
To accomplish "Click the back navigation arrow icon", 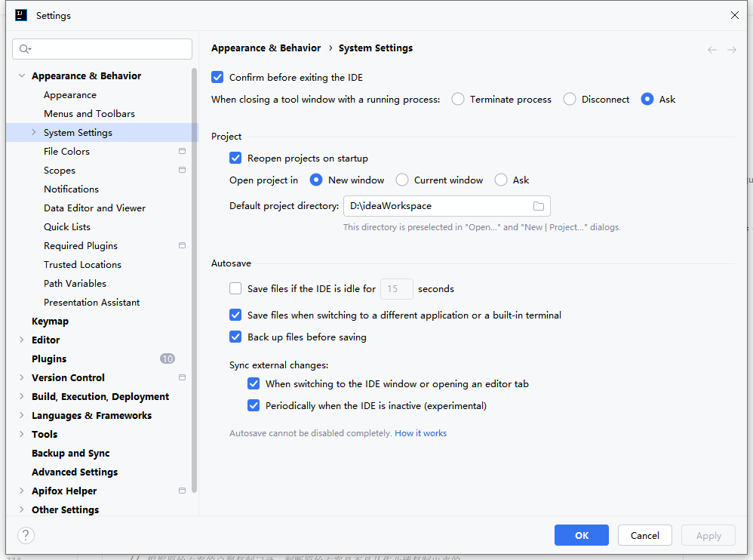I will click(712, 50).
